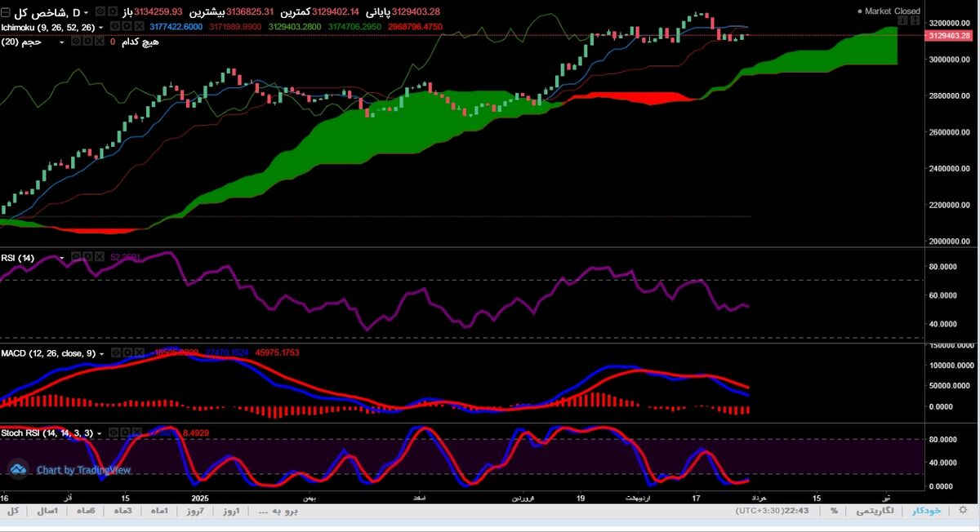Collapse the main symbol legend box
980x532 pixels.
pyautogui.click(x=7, y=12)
